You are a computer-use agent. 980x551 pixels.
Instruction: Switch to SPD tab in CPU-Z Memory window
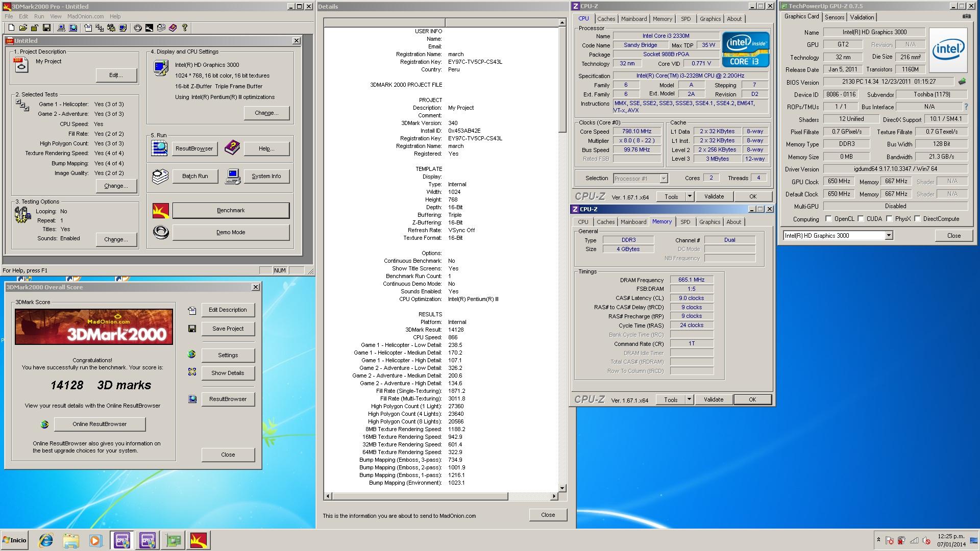click(685, 222)
